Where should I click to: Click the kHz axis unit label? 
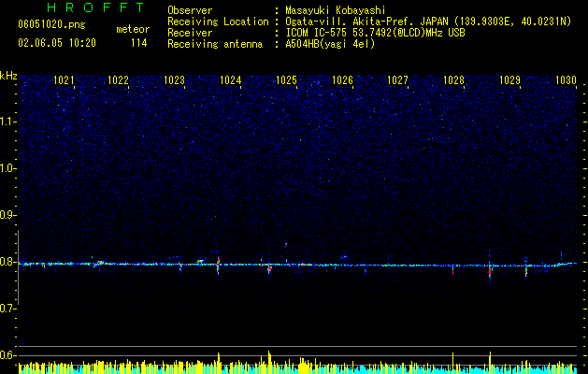(x=8, y=76)
